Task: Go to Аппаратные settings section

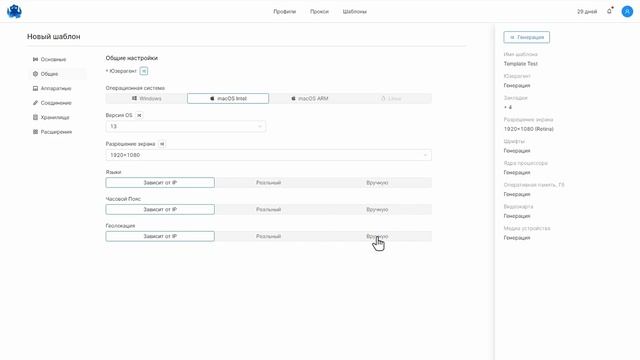Action: click(x=56, y=89)
